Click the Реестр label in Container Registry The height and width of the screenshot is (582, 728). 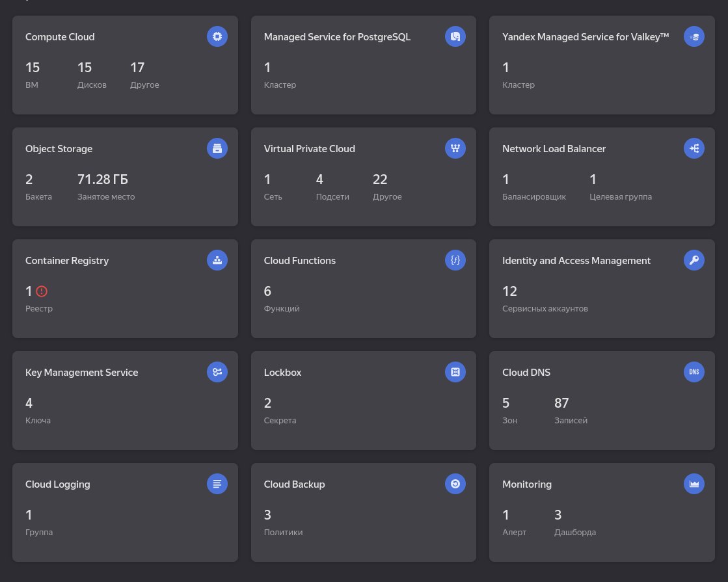pyautogui.click(x=39, y=309)
